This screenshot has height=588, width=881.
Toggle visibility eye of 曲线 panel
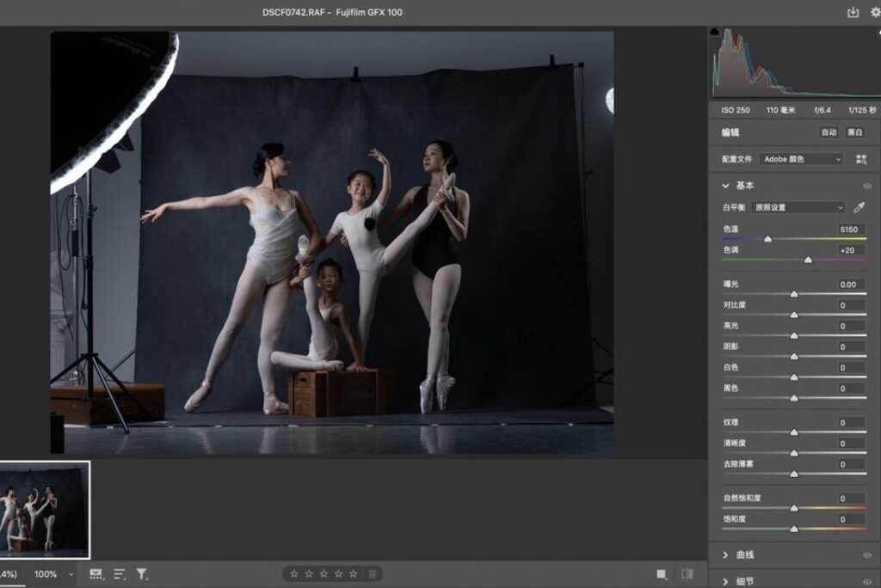pos(866,555)
